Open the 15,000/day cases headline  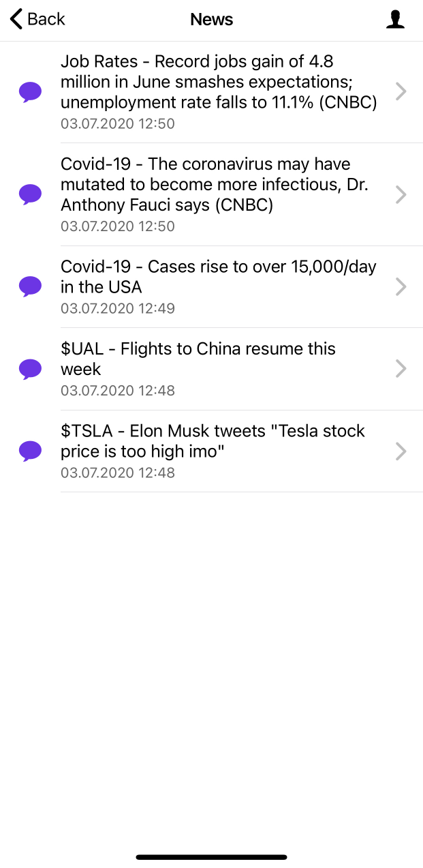coord(218,277)
